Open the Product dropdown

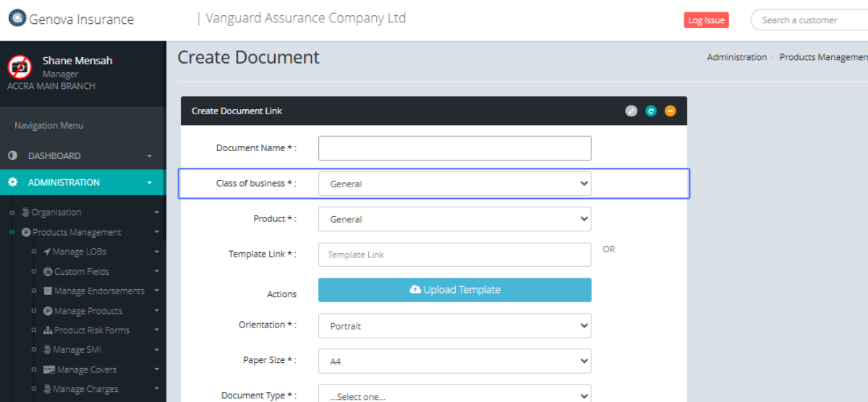point(454,219)
